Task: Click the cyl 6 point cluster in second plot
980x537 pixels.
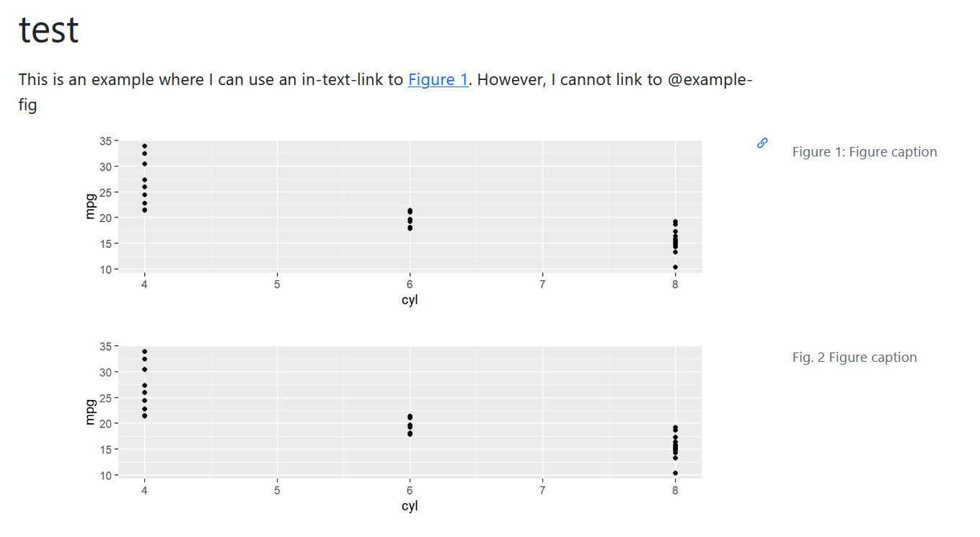Action: coord(410,425)
